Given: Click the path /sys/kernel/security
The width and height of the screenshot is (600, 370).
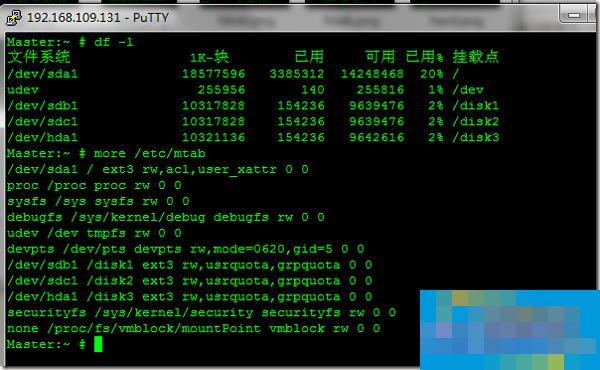Looking at the screenshot, I should pyautogui.click(x=174, y=313).
